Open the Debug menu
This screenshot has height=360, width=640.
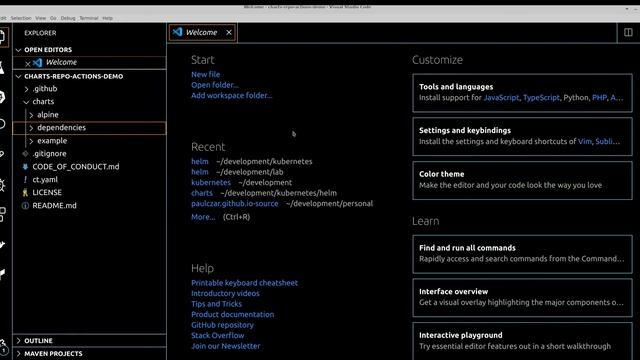(68, 18)
